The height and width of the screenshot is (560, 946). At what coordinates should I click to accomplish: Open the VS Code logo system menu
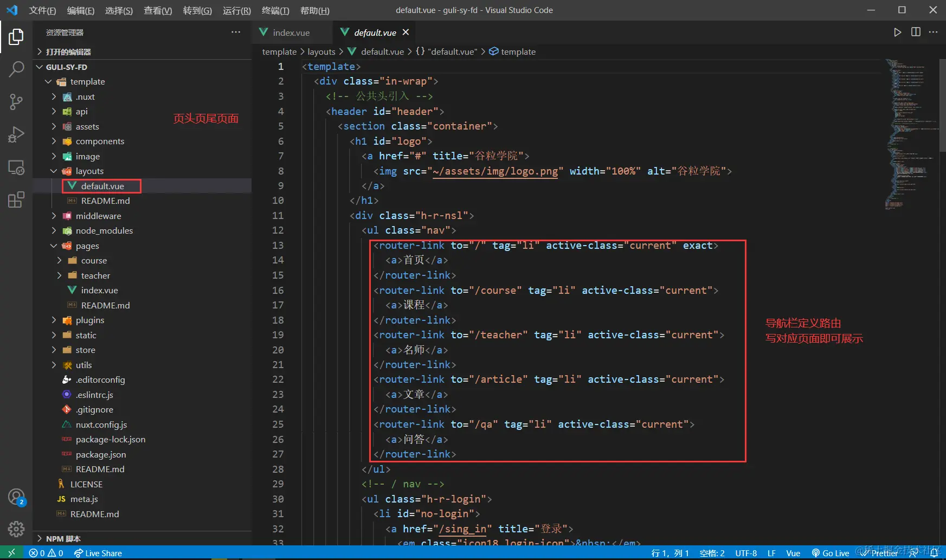(x=12, y=10)
